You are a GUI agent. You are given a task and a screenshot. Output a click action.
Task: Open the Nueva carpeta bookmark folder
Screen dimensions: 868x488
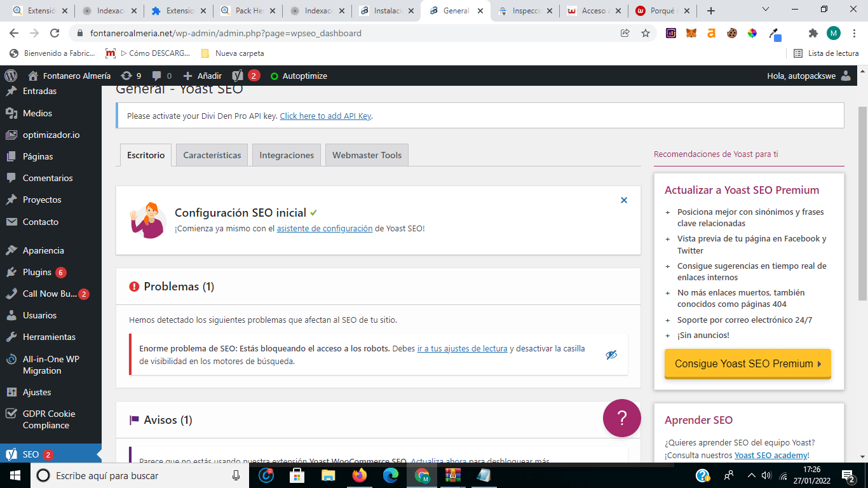tap(233, 53)
